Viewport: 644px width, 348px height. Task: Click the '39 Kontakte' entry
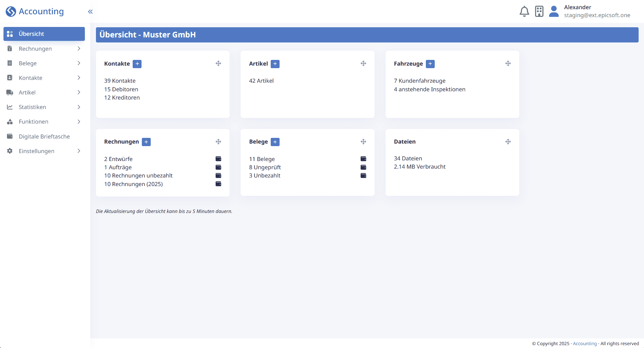point(120,81)
